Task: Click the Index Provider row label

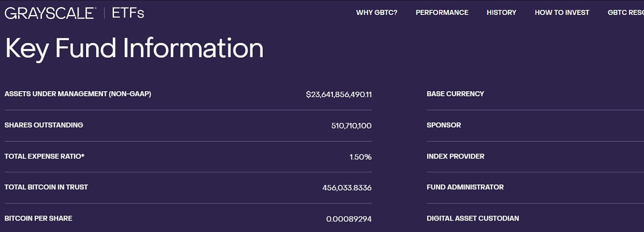Action: 455,157
